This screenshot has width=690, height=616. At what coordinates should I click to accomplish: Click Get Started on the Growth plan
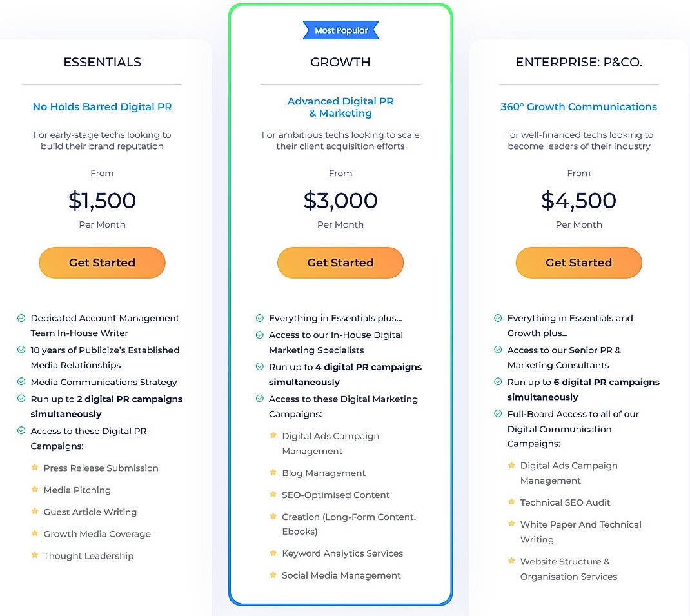pos(340,263)
